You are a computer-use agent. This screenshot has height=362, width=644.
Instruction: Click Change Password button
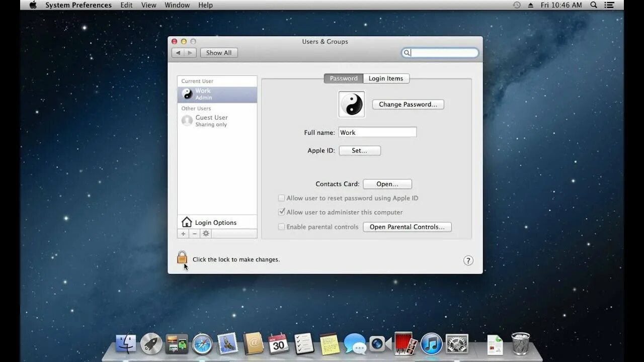[408, 105]
